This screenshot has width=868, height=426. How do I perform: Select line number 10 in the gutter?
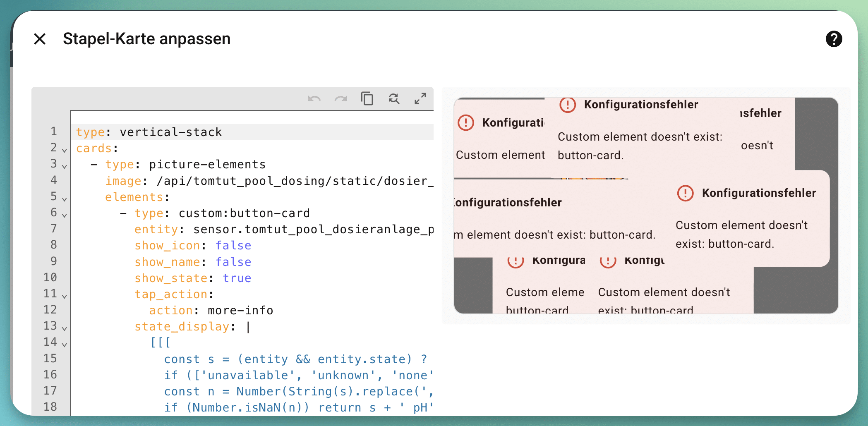pos(50,278)
